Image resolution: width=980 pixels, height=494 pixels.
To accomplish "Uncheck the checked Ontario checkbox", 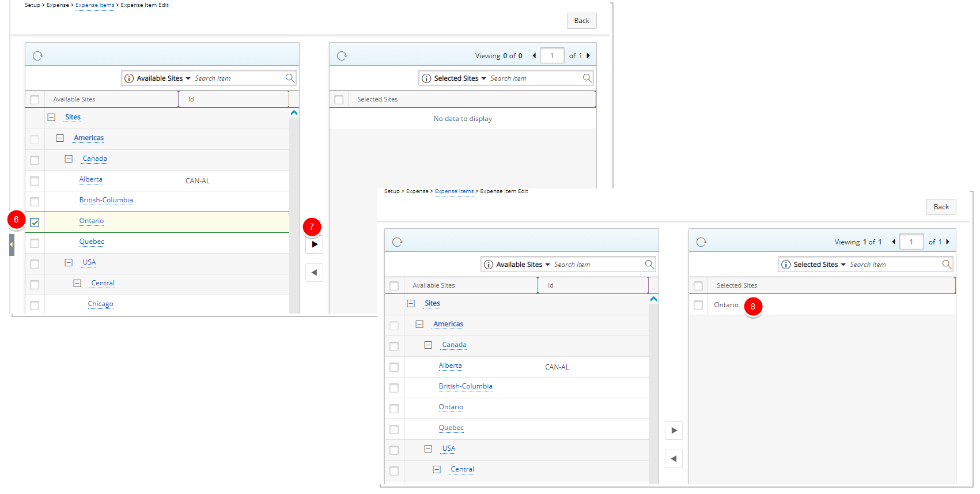I will click(x=35, y=223).
